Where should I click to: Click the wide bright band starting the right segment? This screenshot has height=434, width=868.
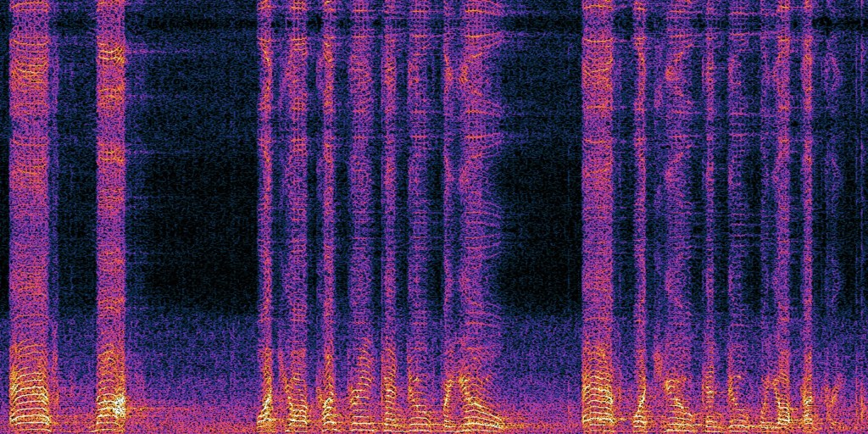[x=598, y=212]
